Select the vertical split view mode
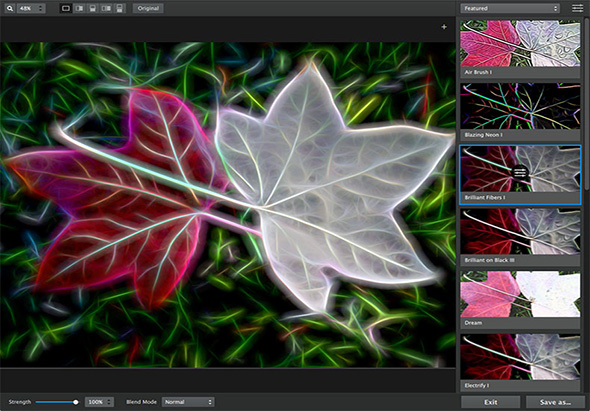 [79, 8]
